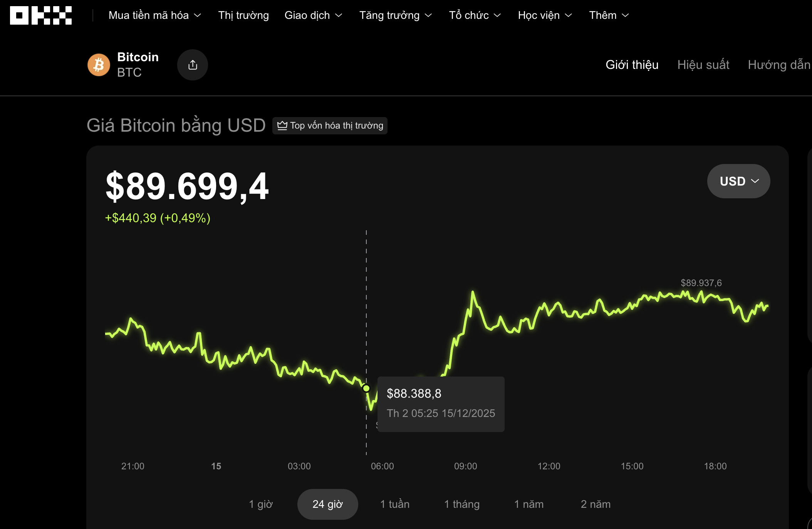Screen dimensions: 812x529
Task: Open the Tăng trưởng dropdown
Action: 395,15
